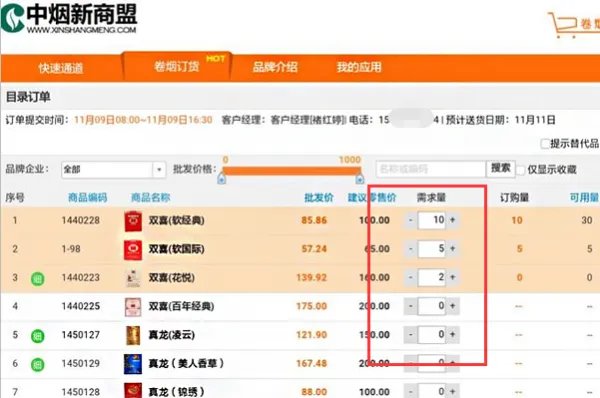Click wholesale price 167.48
This screenshot has height=398, width=600.
point(311,364)
